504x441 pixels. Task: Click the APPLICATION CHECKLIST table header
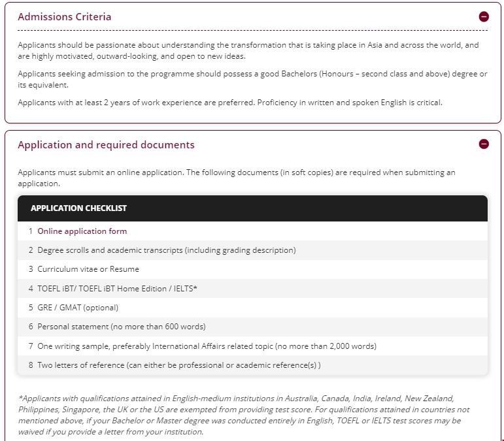pos(78,208)
